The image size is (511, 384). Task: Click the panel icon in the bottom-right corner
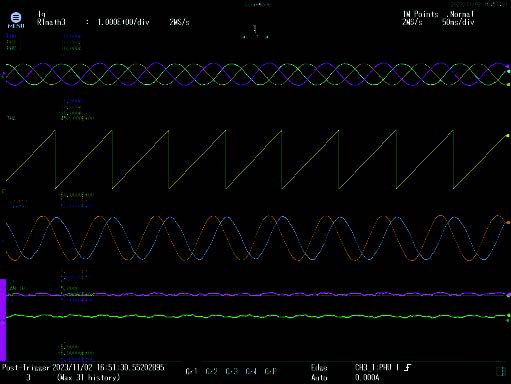coord(501,371)
